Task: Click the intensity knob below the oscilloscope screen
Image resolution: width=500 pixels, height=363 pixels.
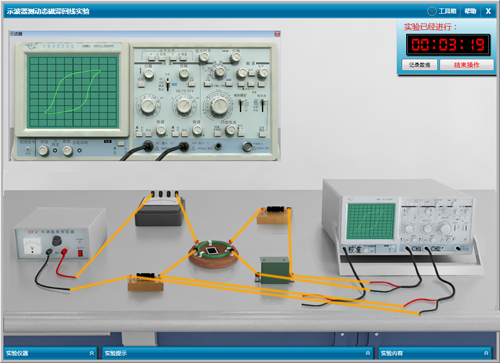Action: coord(43,151)
